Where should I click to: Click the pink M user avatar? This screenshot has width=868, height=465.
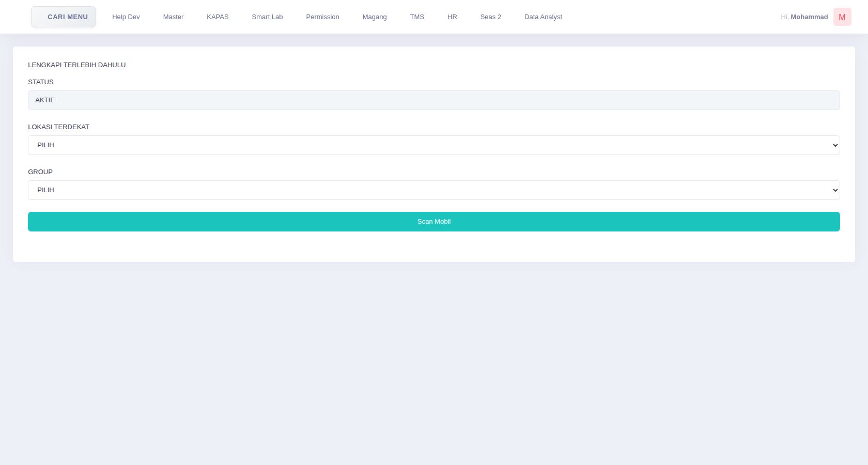tap(842, 17)
